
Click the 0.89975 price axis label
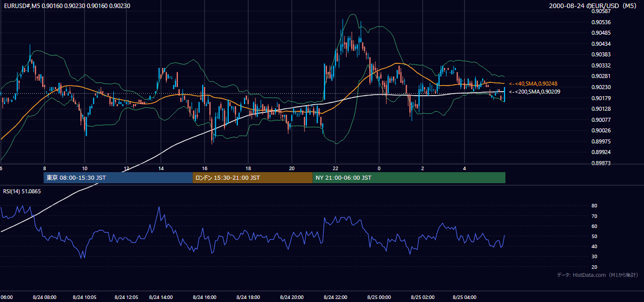pyautogui.click(x=601, y=141)
